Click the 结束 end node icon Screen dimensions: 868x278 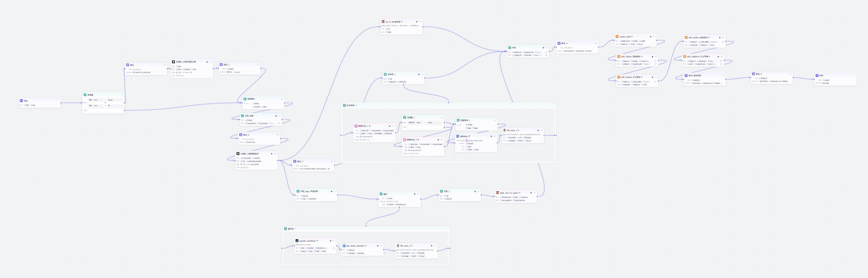(x=817, y=75)
